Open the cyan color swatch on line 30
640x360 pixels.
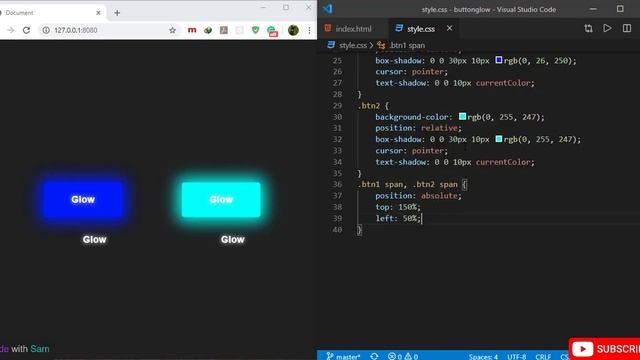(x=462, y=116)
